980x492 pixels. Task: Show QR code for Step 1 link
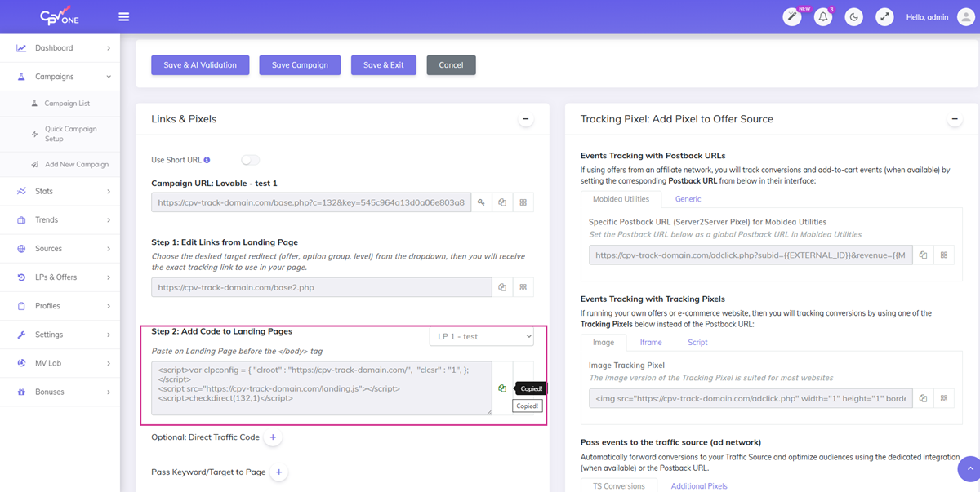click(x=523, y=287)
